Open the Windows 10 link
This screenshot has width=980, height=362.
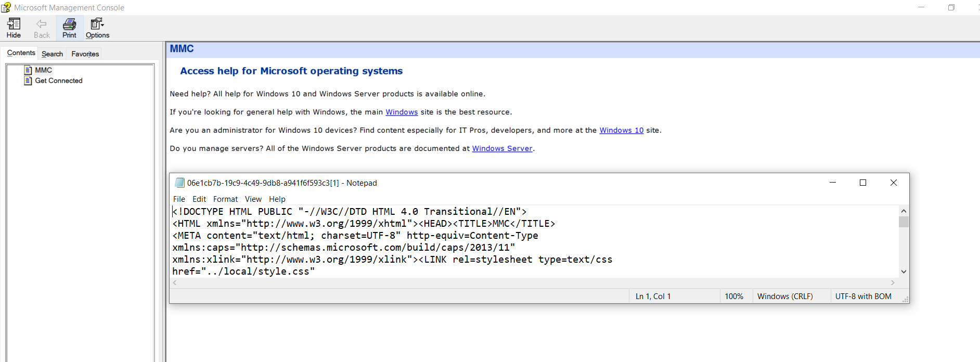click(x=621, y=131)
